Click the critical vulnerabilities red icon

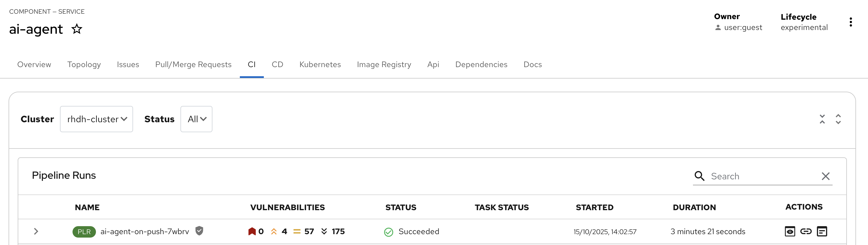pos(252,232)
